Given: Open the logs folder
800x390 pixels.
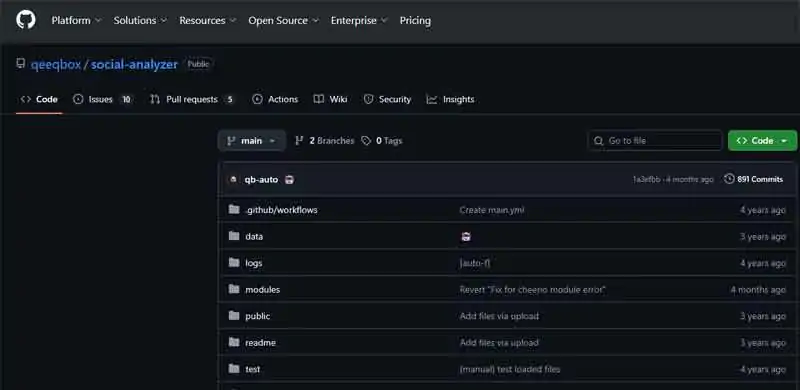Looking at the screenshot, I should pos(254,263).
